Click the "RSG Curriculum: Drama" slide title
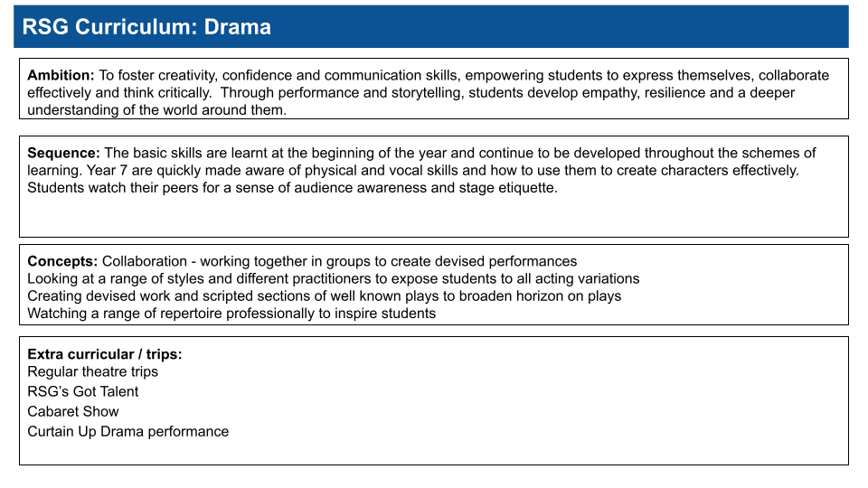This screenshot has height=488, width=868. pos(146,27)
